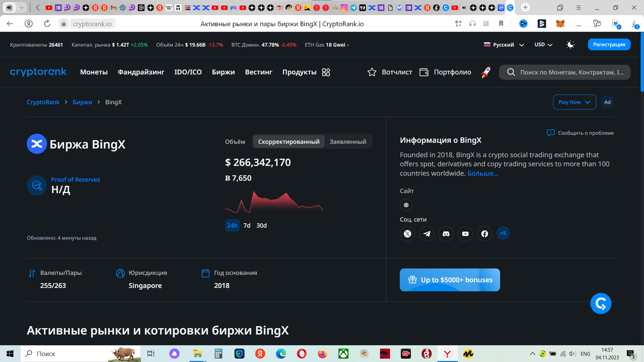Screen dimensions: 644x362
Task: Open Биржи menu item
Action: click(223, 72)
